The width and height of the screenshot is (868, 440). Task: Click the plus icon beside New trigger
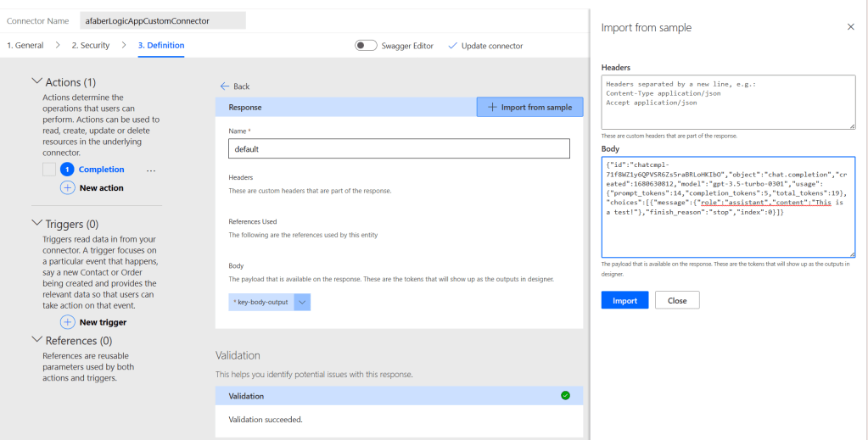(68, 322)
